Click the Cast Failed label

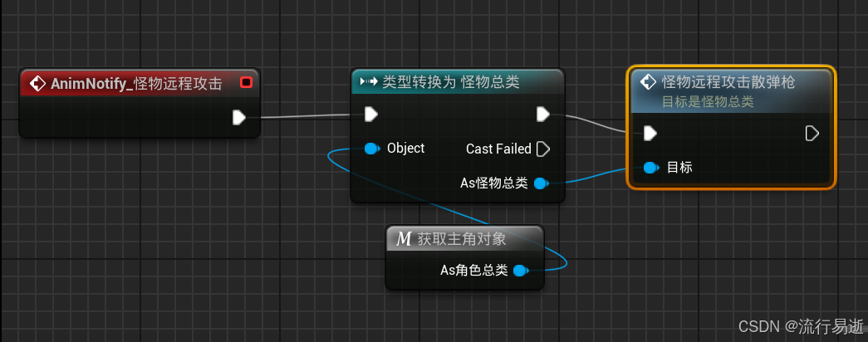click(498, 149)
